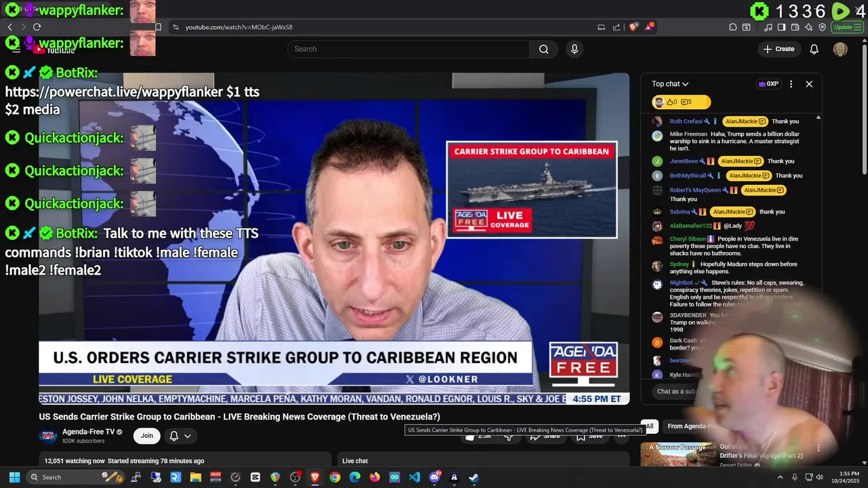Open OBS Studio from the taskbar
This screenshot has height=488, width=868.
coord(295,477)
